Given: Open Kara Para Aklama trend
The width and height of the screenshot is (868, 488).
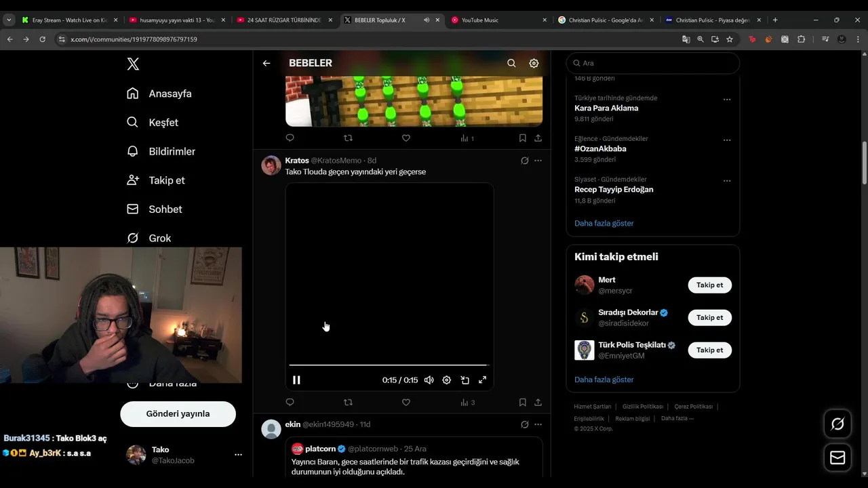Looking at the screenshot, I should pyautogui.click(x=606, y=108).
